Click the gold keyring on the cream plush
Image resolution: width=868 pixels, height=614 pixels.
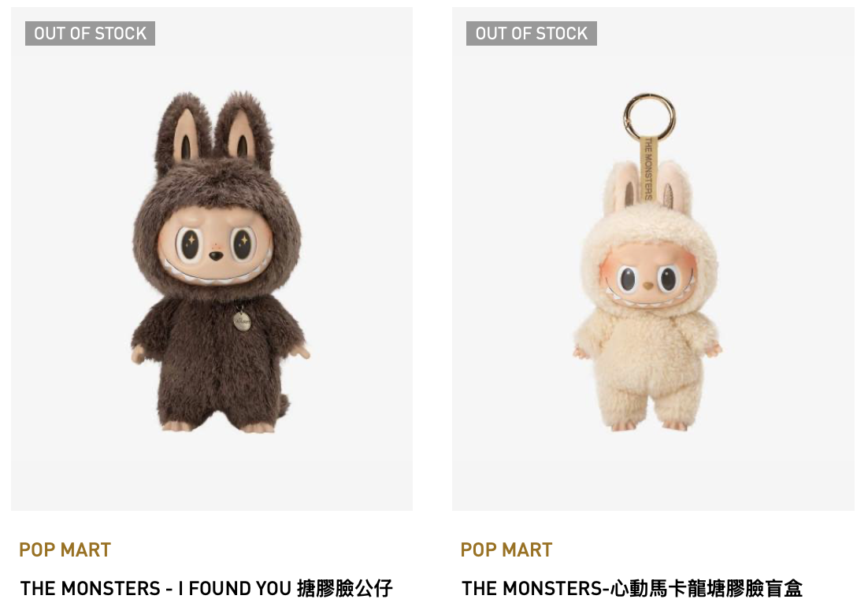(649, 116)
